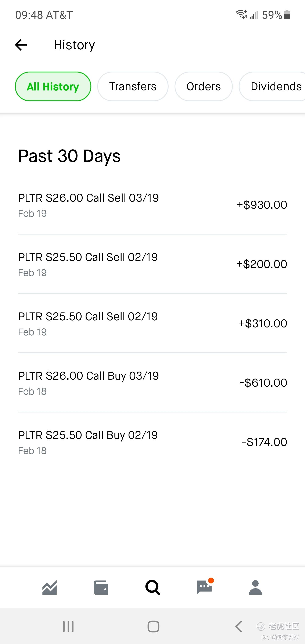This screenshot has width=305, height=644.
Task: Open PLTR $26.00 Call Sell 03/19 entry
Action: click(x=152, y=205)
